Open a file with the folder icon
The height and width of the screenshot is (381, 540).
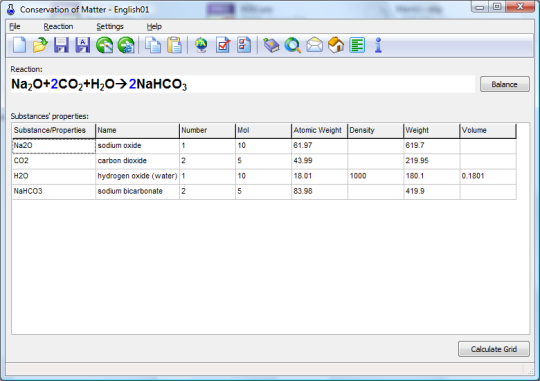tap(40, 45)
